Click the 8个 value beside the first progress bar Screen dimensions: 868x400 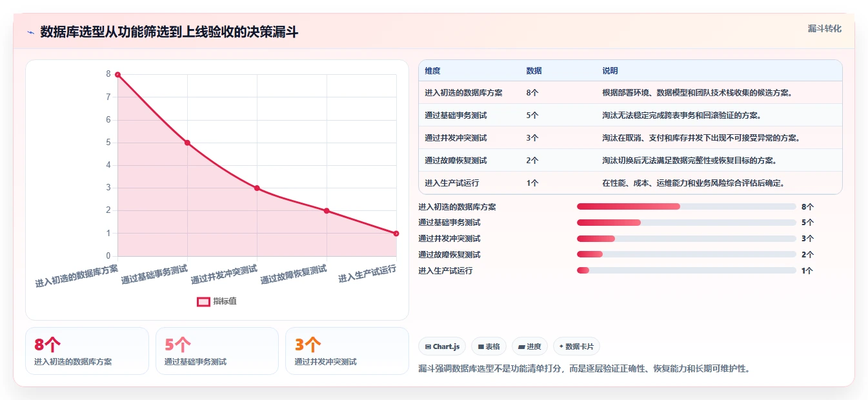[807, 207]
